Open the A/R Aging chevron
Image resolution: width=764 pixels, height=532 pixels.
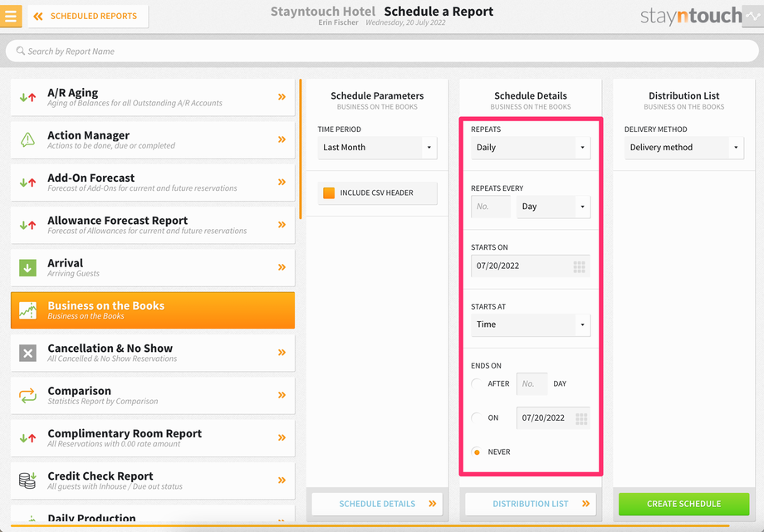282,97
